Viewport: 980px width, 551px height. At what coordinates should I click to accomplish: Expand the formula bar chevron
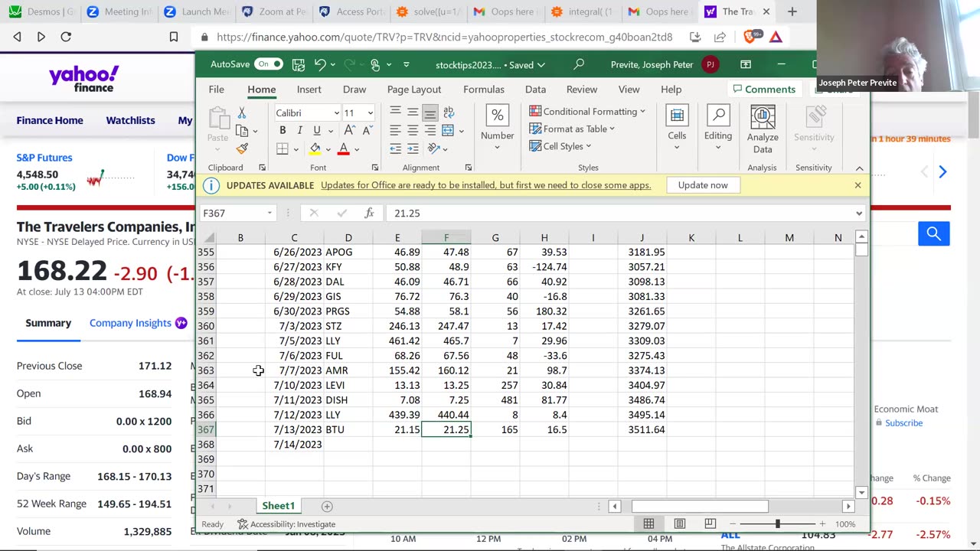coord(859,214)
